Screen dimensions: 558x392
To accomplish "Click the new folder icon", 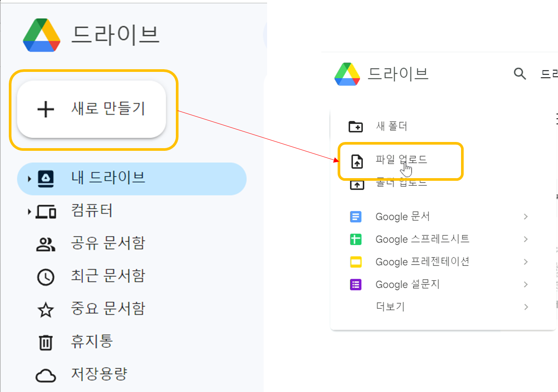I will point(356,127).
